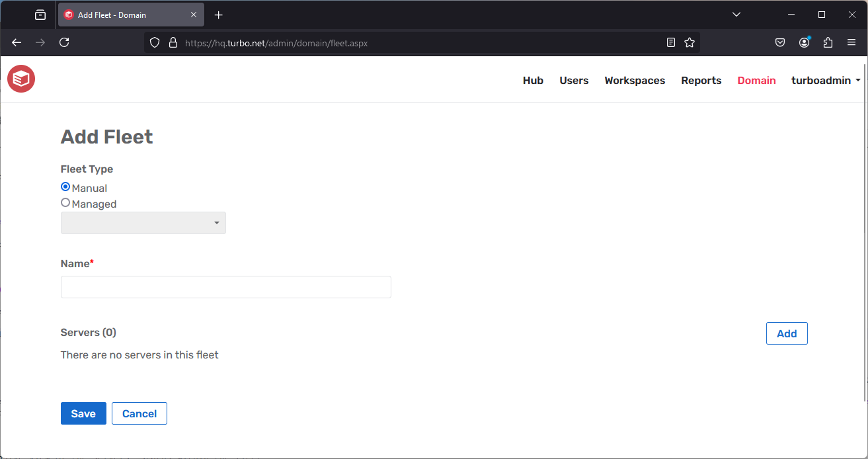Open the Reports section

701,80
